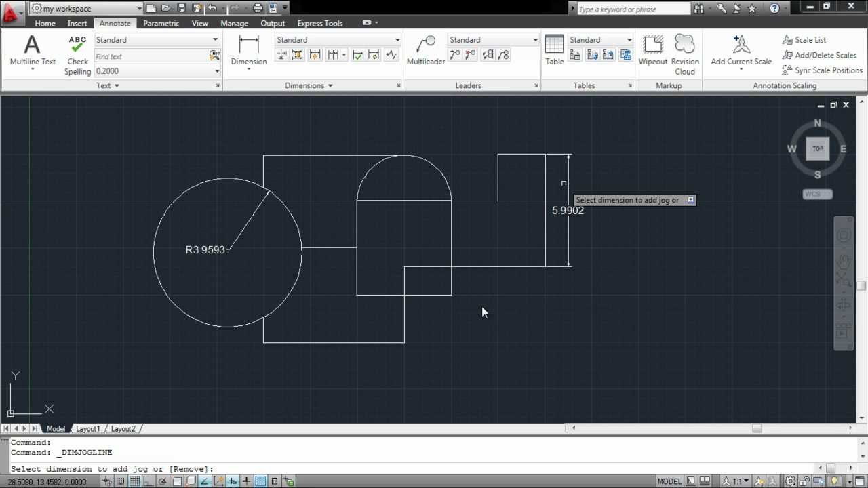Switch to the Manage ribbon tab
Viewport: 868px width, 488px height.
234,23
